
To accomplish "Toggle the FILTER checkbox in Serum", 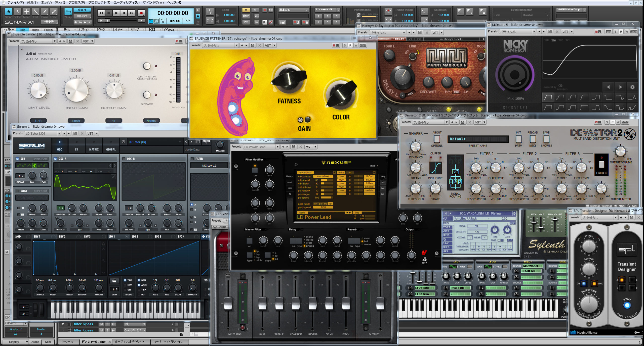I will point(192,159).
